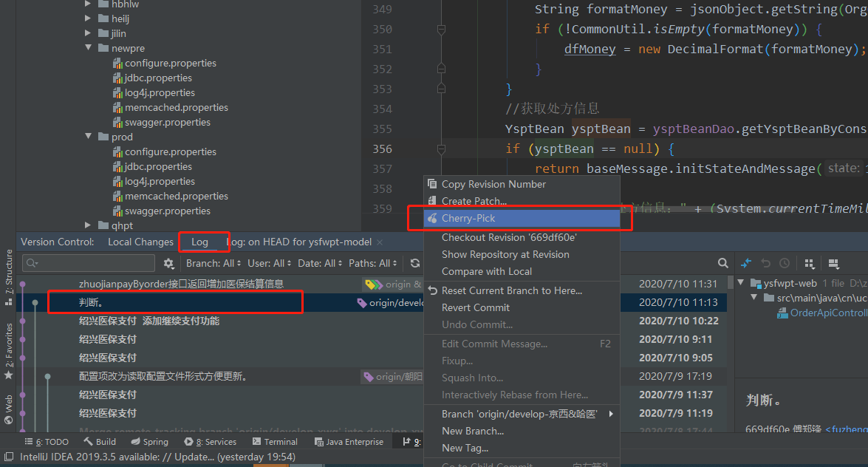This screenshot has height=467, width=868.
Task: Open the TODO tool window
Action: (47, 442)
